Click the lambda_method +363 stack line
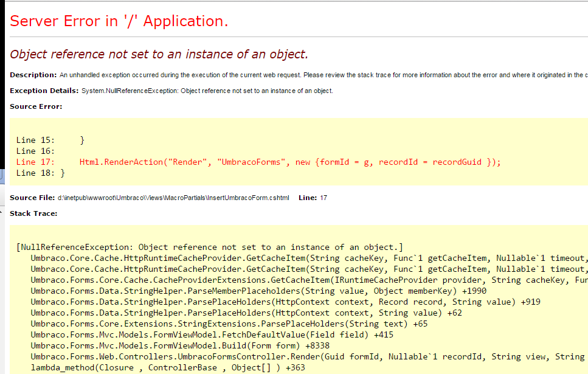Image resolution: width=588 pixels, height=374 pixels. point(168,367)
